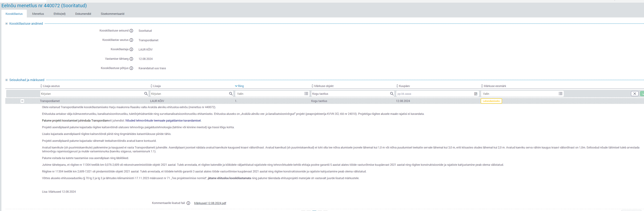Viewport: 644px width, 211px height.
Task: Click search icon in Lisaja filter
Action: [231, 94]
